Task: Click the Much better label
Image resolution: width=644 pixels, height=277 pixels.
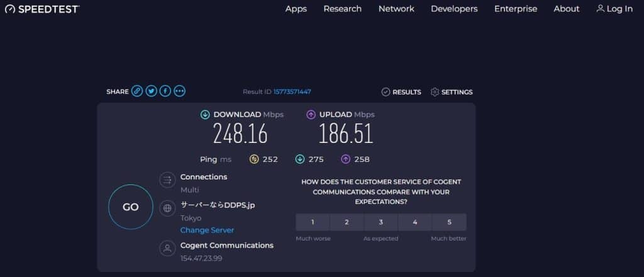Action: click(448, 239)
